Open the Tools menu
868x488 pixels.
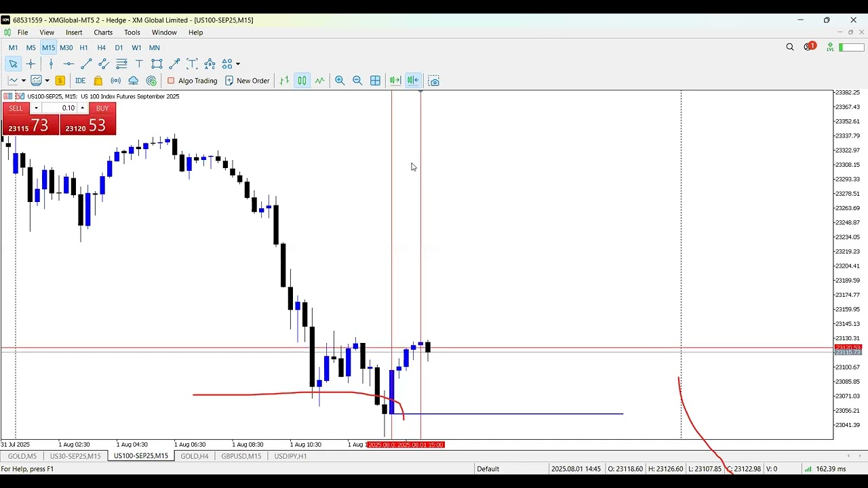[132, 33]
